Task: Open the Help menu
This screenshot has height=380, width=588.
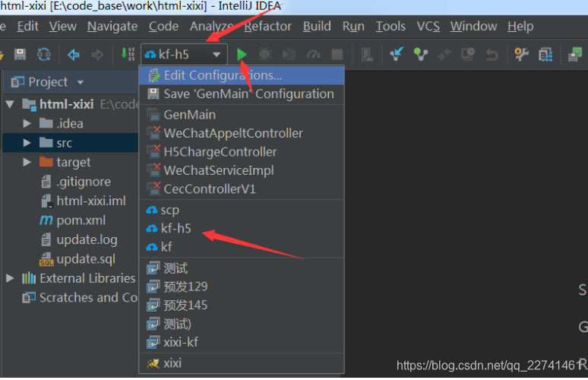Action: (520, 27)
